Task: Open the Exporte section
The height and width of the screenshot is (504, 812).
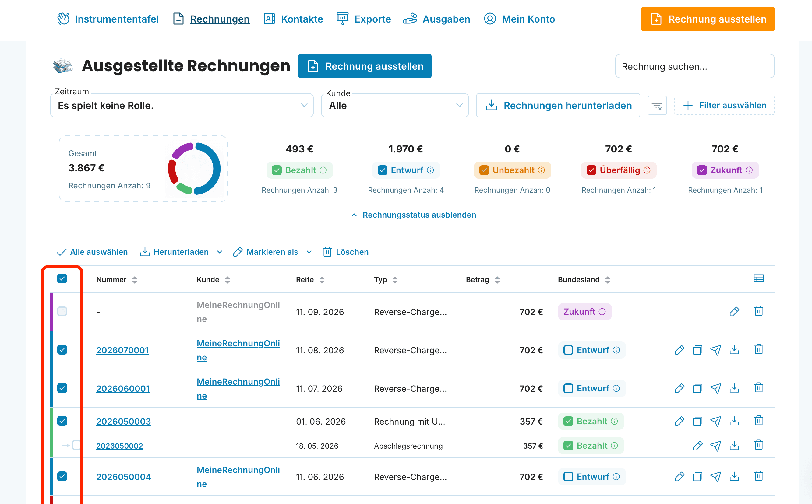Action: (364, 19)
